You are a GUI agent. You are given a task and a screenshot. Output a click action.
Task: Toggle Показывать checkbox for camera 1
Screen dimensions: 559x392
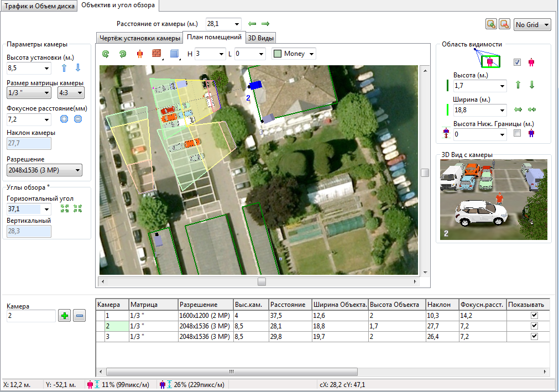coord(534,315)
